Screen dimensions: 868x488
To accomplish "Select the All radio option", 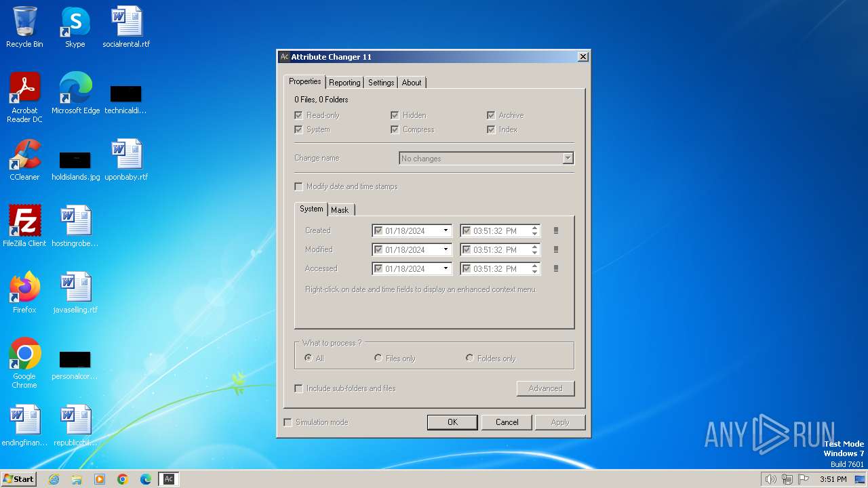I will [x=309, y=358].
